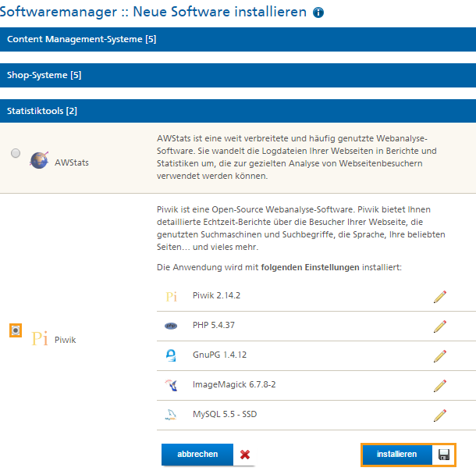Click the 'folgenden Einstellungen' bold text
This screenshot has width=476, height=471.
pyautogui.click(x=310, y=267)
